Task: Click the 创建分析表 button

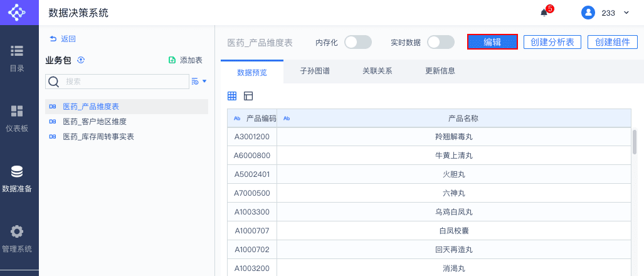Action: pyautogui.click(x=552, y=42)
